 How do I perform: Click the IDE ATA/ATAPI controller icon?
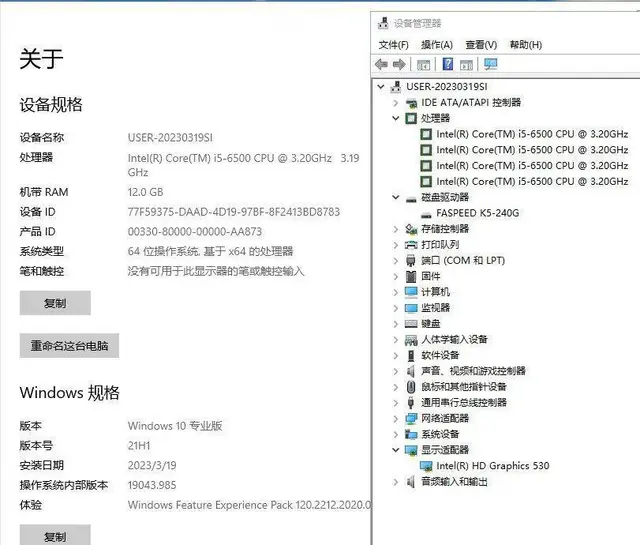[411, 103]
